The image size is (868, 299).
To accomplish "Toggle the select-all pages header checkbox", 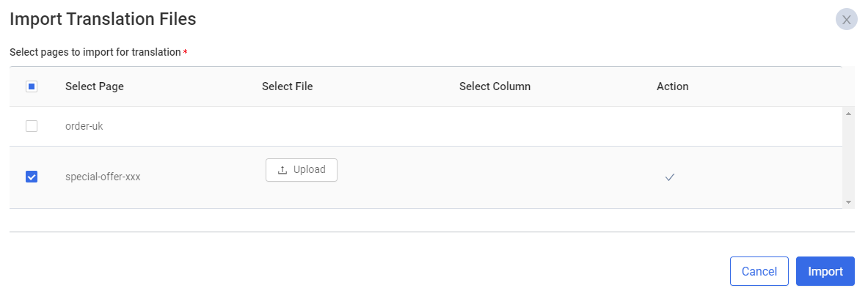I will tap(32, 86).
